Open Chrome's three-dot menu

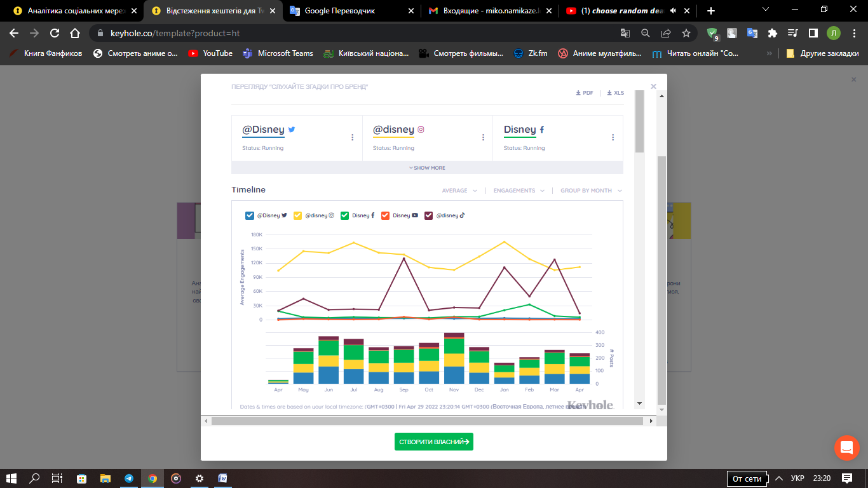[853, 33]
